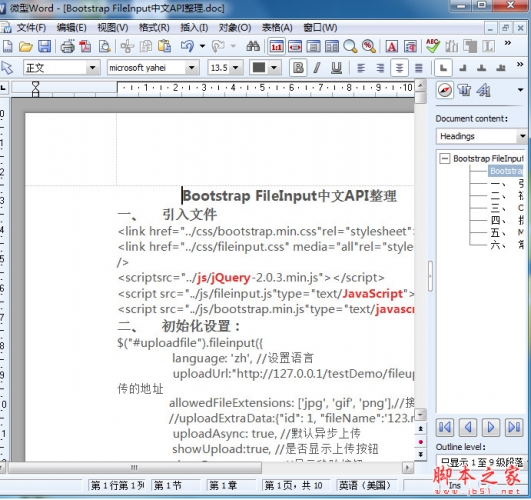
Task: Align paragraph right
Action: (x=380, y=68)
